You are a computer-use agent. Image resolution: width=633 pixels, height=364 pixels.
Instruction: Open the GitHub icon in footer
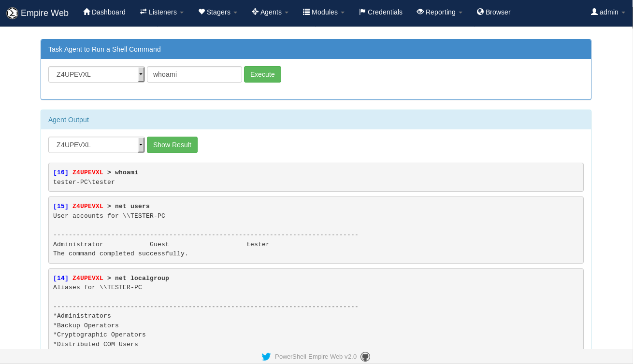(x=365, y=357)
